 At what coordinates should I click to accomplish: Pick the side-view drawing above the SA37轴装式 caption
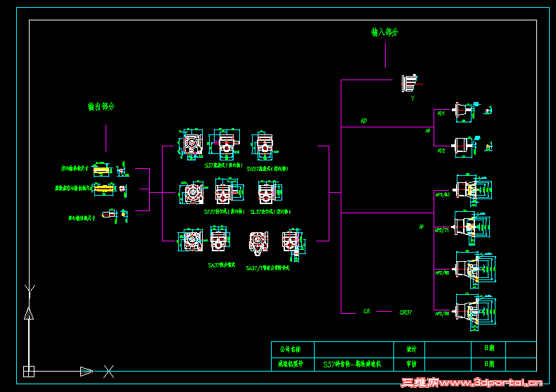click(220, 239)
